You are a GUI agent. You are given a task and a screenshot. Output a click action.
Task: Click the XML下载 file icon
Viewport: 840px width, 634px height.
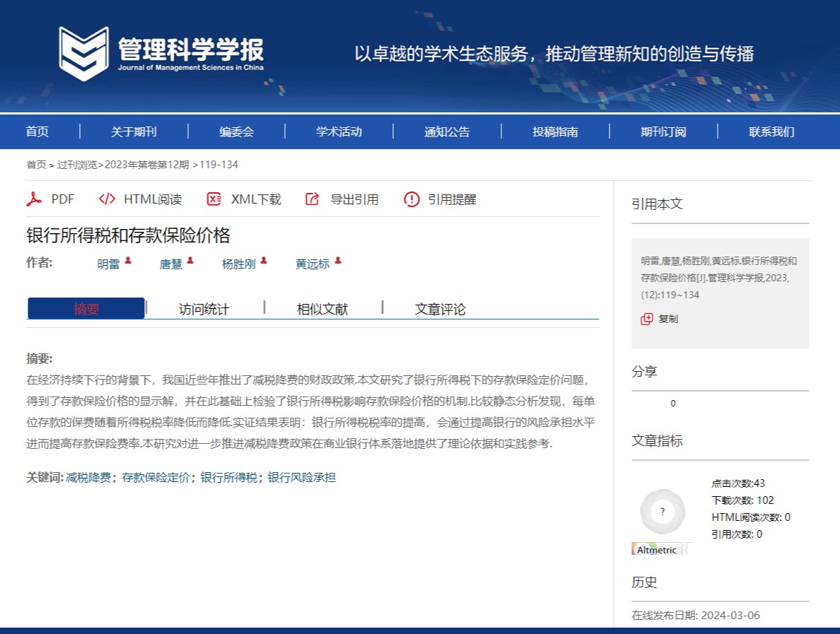click(214, 199)
